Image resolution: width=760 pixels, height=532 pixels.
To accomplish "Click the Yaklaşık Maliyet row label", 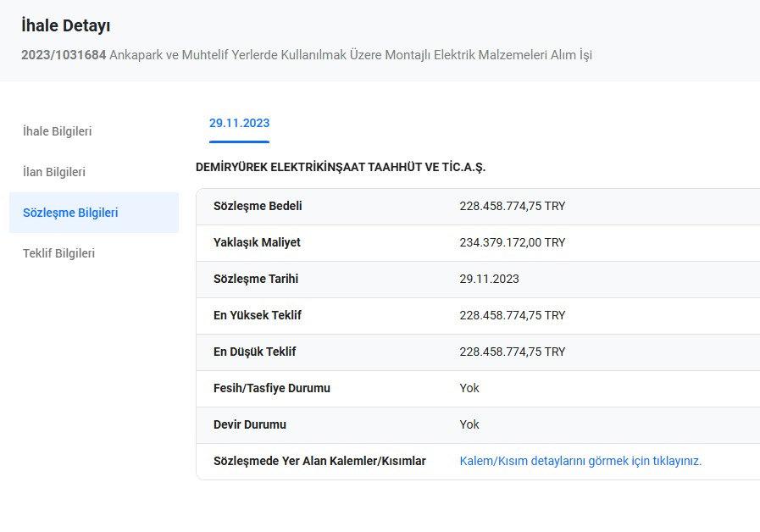I will (257, 242).
